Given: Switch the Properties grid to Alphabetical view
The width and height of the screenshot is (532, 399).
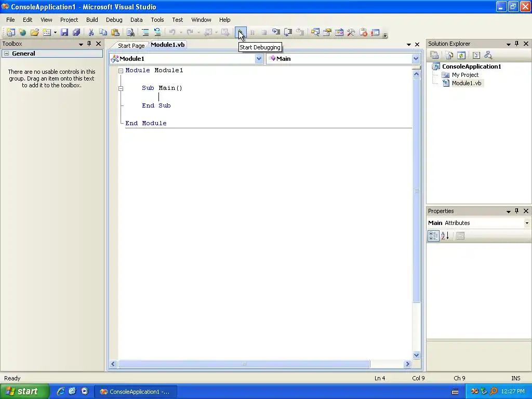Looking at the screenshot, I should [445, 236].
